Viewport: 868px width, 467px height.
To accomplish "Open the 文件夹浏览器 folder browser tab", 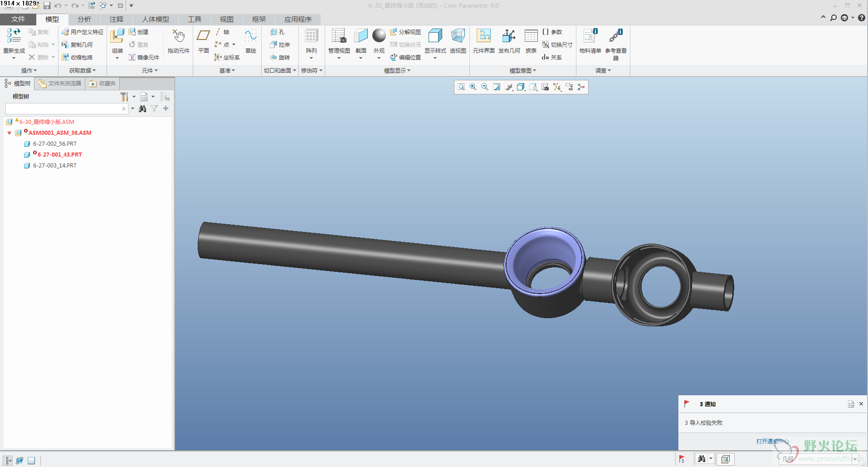I will tap(60, 84).
